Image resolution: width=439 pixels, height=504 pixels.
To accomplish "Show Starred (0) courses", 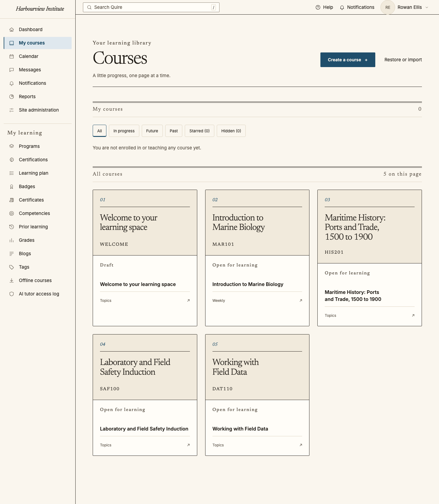I will coord(199,131).
